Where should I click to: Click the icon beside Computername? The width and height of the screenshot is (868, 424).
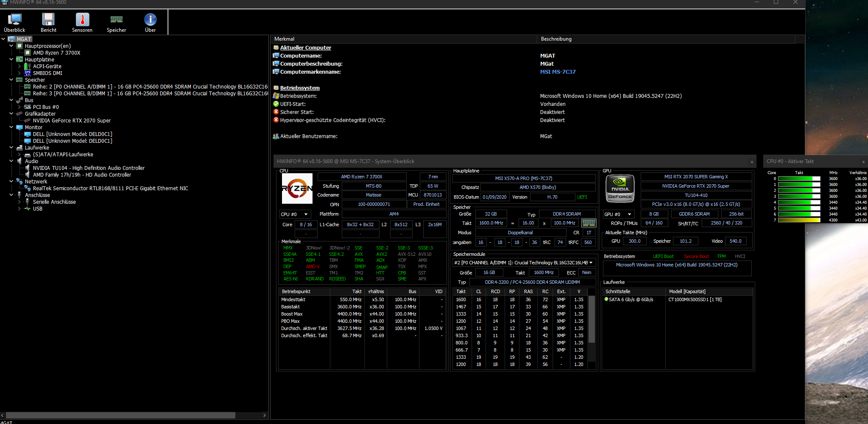[x=276, y=56]
